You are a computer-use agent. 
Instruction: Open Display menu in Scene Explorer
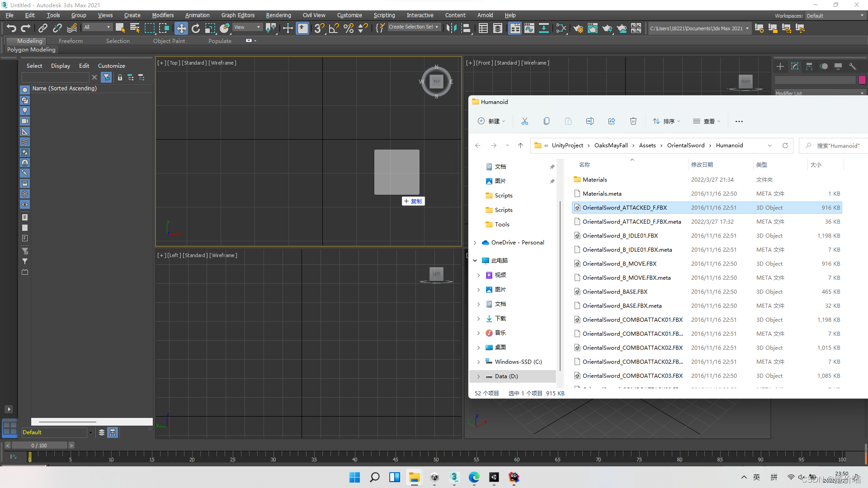pyautogui.click(x=61, y=66)
